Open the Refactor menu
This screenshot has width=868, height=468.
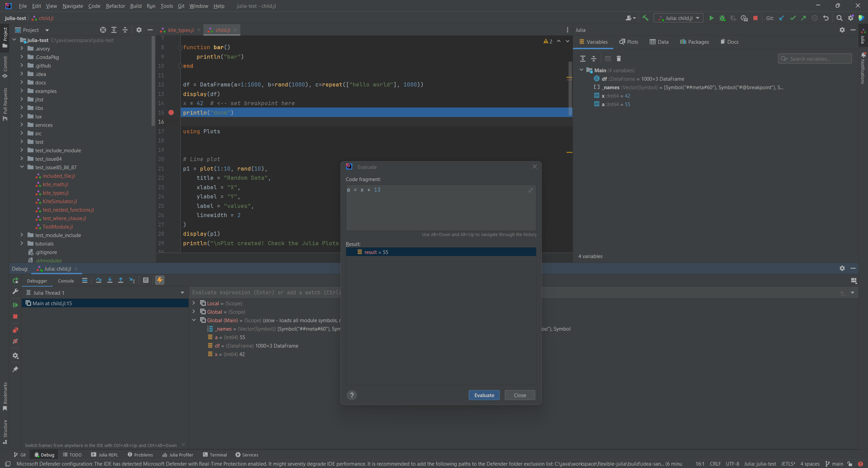[x=115, y=6]
